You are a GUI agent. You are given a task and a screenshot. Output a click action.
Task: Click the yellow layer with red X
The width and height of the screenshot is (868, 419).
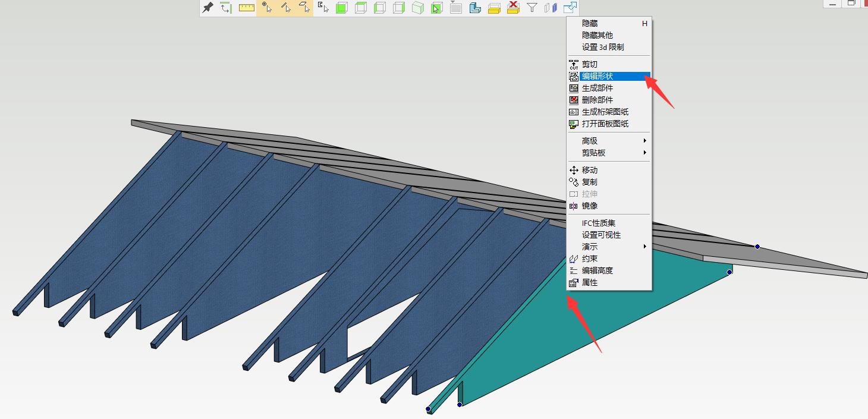(x=513, y=8)
